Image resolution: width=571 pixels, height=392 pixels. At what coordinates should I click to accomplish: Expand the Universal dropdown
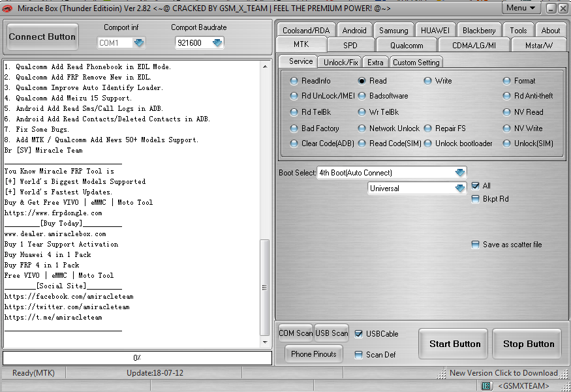[x=460, y=188]
